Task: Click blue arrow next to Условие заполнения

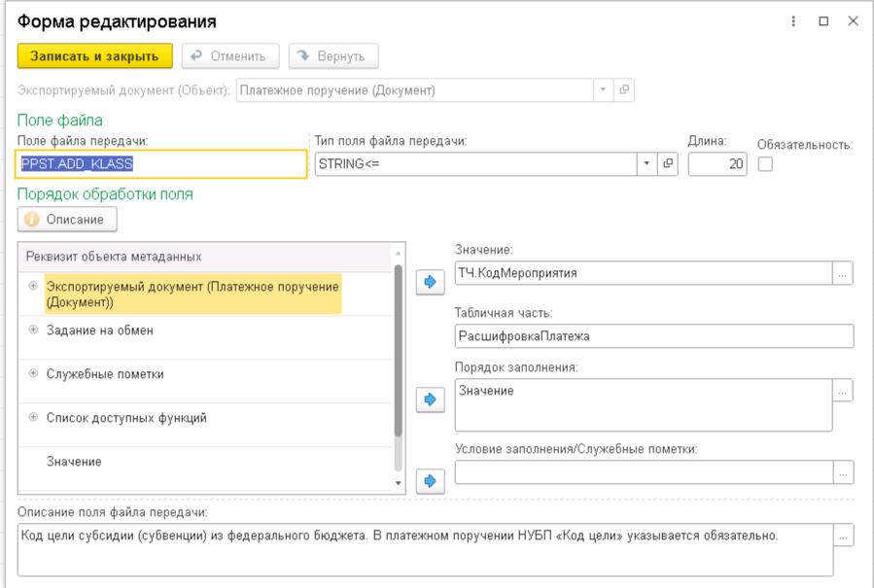Action: click(x=430, y=481)
